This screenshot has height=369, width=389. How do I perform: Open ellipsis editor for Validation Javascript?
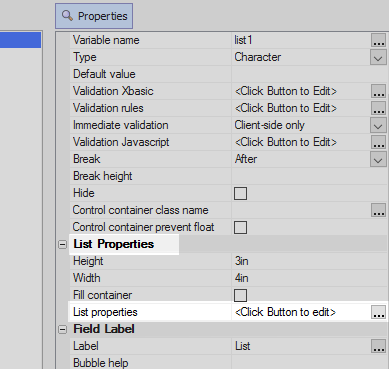point(378,142)
